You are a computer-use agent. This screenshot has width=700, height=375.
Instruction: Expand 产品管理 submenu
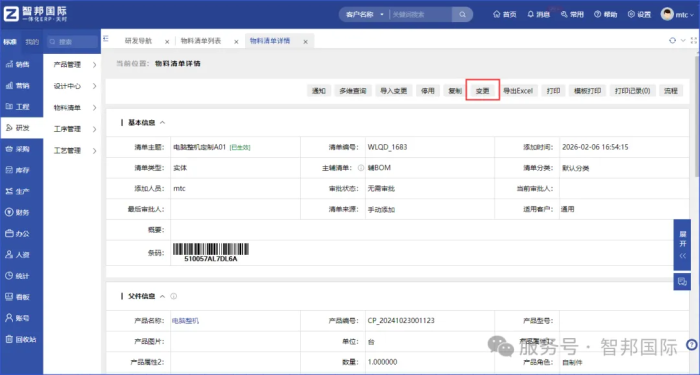[75, 65]
